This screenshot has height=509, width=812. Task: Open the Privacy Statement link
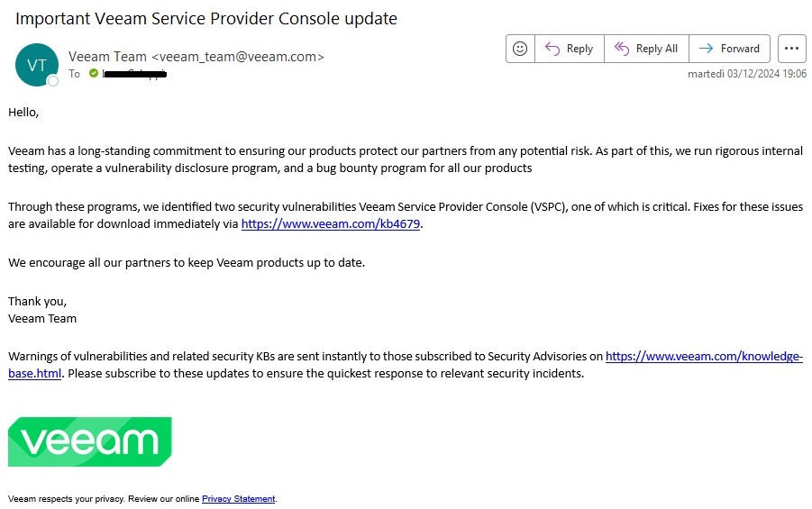pos(238,498)
